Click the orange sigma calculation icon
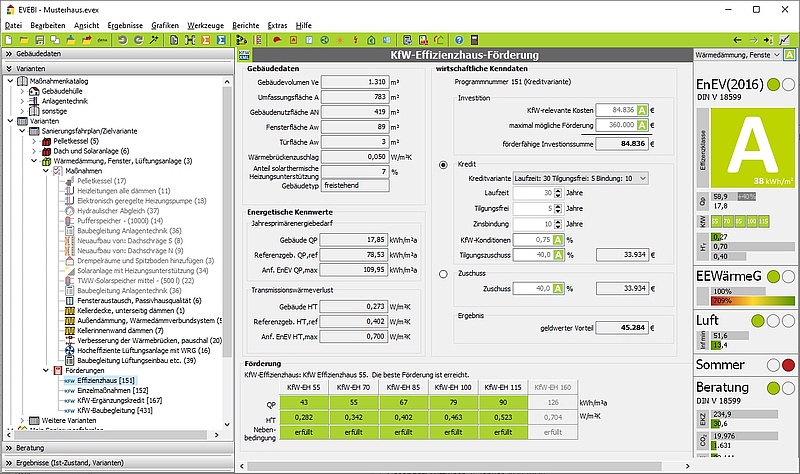 point(206,40)
